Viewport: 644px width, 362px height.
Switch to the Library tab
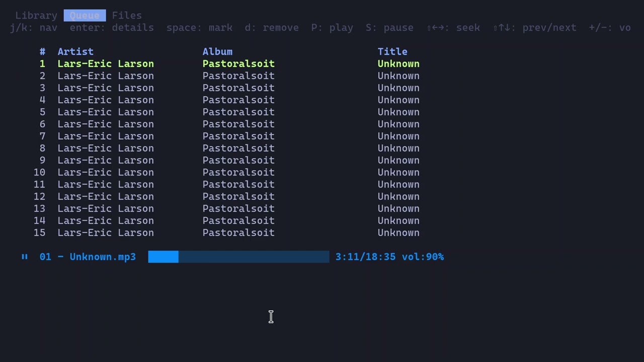36,16
